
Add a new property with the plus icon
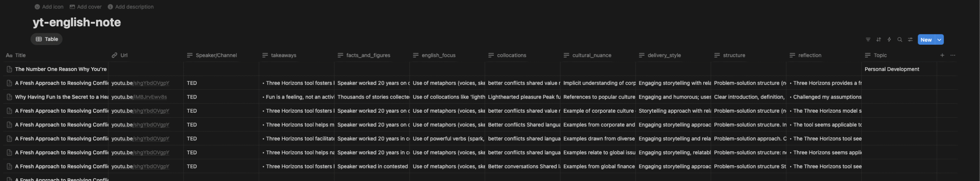[942, 55]
